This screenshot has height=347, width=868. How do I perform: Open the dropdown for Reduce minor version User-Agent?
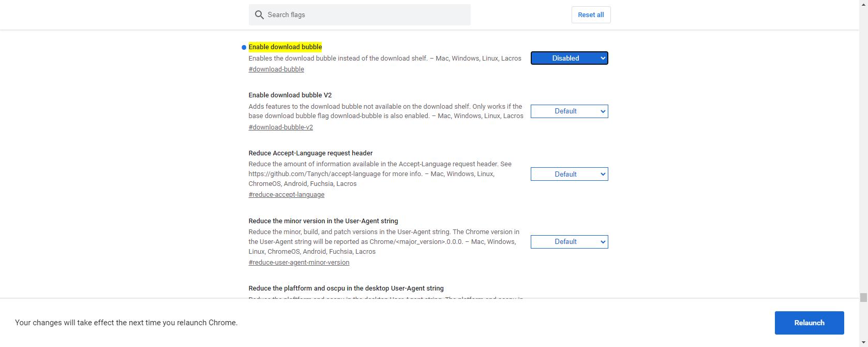(x=569, y=242)
